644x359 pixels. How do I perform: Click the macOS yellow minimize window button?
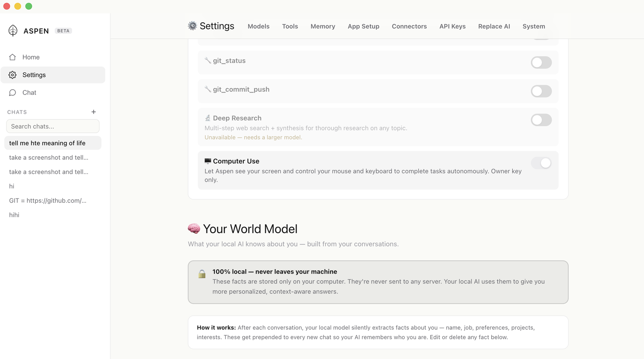(18, 6)
